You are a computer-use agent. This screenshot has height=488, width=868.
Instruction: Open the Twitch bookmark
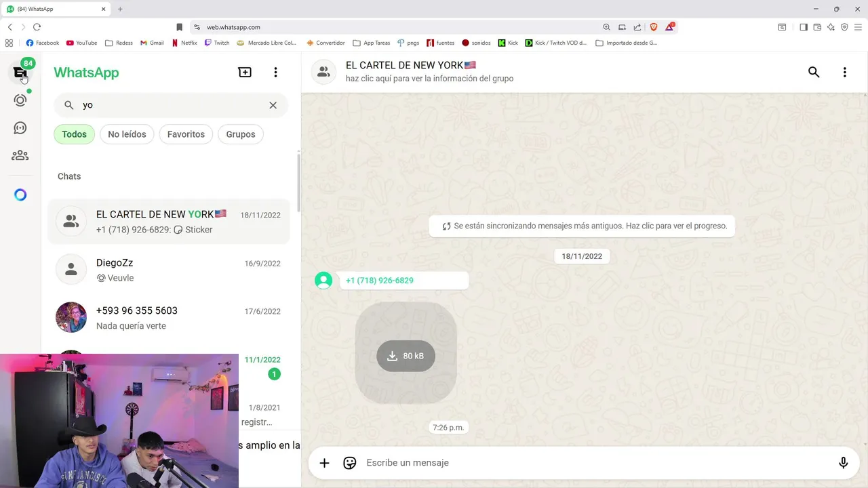(x=217, y=43)
